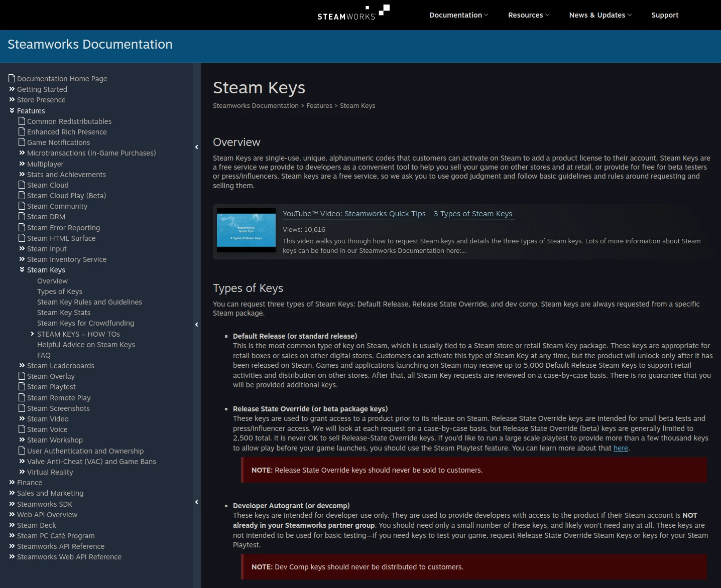Jump to Types of Keys subsection
The height and width of the screenshot is (588, 721).
[60, 291]
